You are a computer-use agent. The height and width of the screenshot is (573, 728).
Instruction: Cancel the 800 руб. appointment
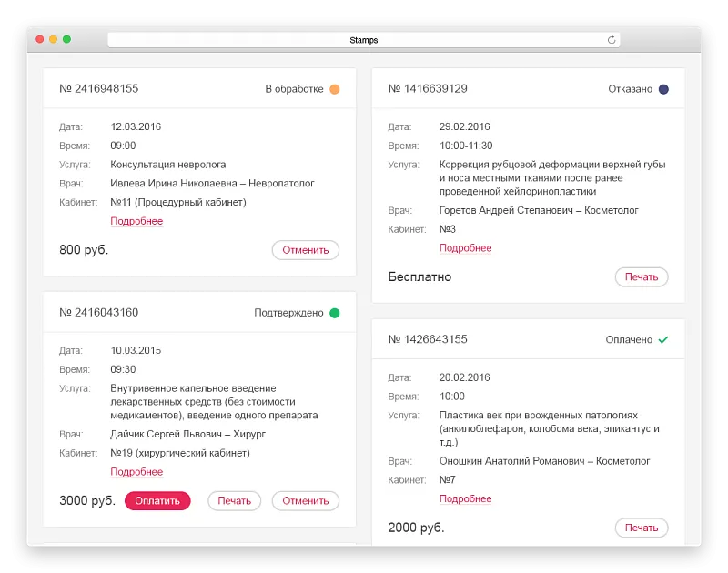click(x=305, y=250)
